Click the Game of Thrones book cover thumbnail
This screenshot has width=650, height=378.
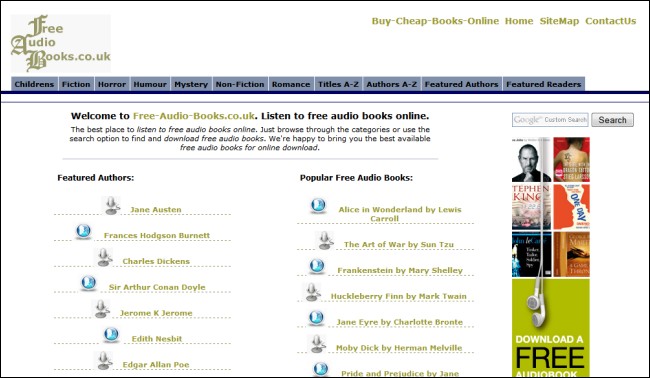click(x=572, y=254)
